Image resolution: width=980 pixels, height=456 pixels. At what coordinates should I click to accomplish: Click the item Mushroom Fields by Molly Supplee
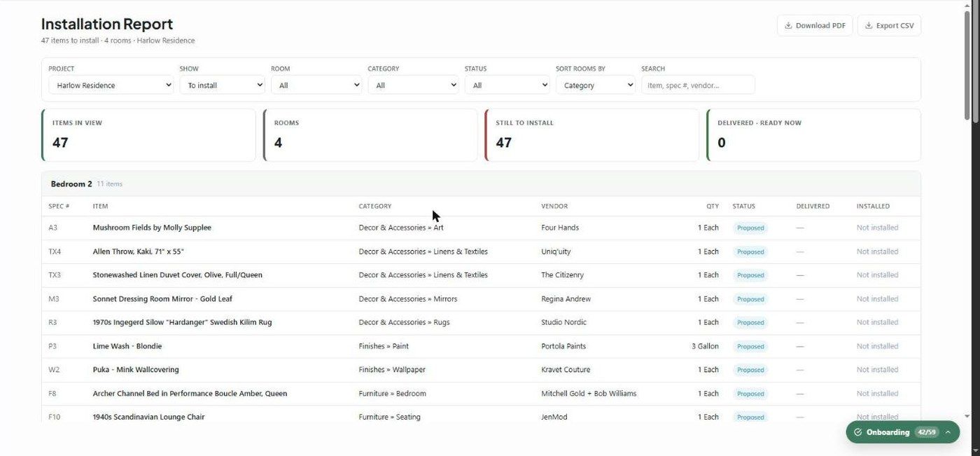[152, 228]
